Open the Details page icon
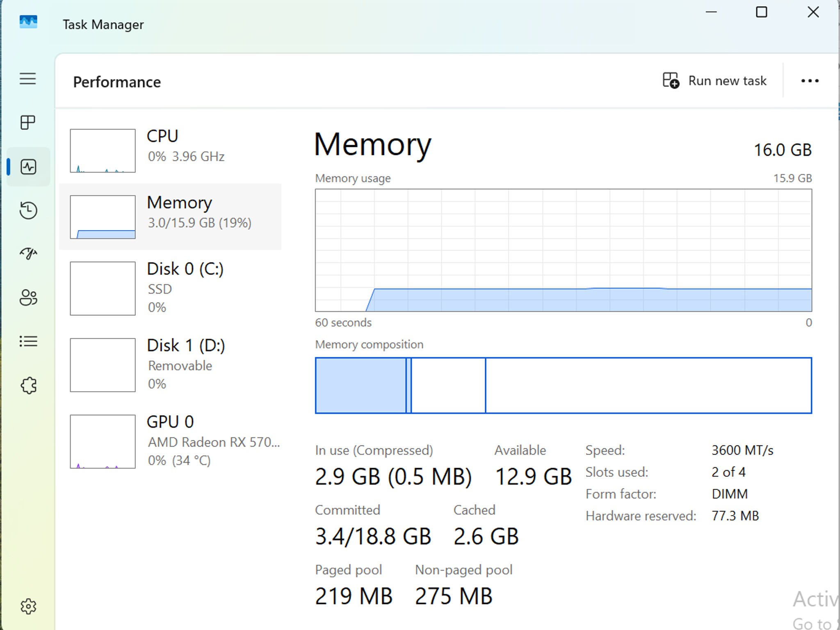Image resolution: width=840 pixels, height=630 pixels. click(28, 341)
